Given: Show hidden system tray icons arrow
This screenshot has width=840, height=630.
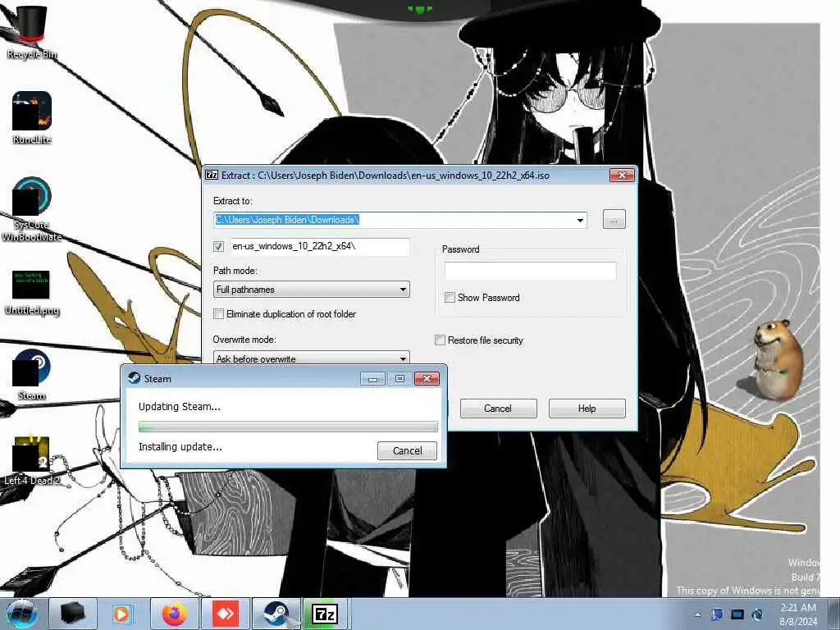Looking at the screenshot, I should pyautogui.click(x=697, y=614).
